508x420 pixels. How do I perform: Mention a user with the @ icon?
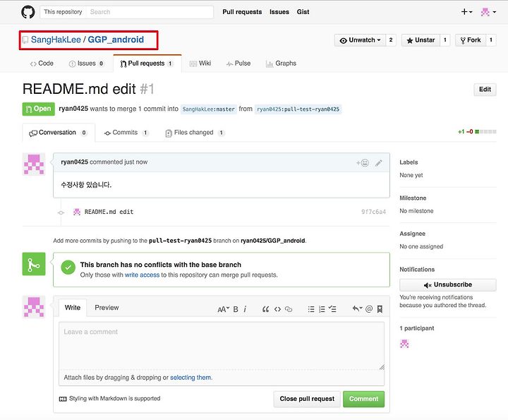pos(369,309)
